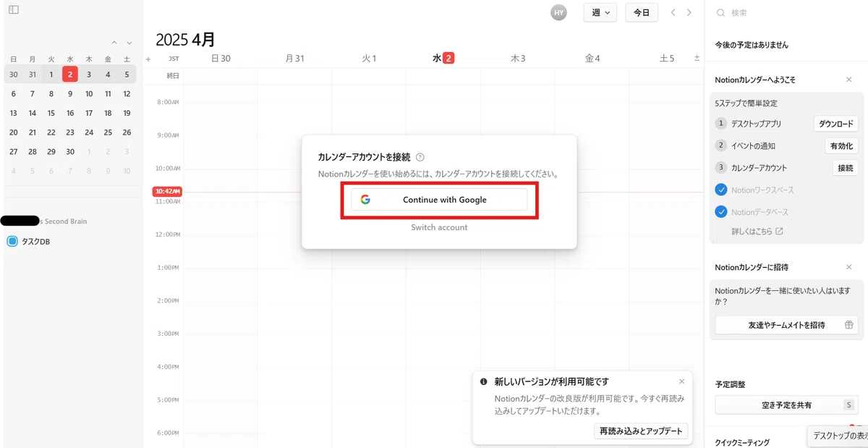Image resolution: width=868 pixels, height=448 pixels.
Task: Close the Notionカレンダーへようこそ panel
Action: click(x=849, y=80)
